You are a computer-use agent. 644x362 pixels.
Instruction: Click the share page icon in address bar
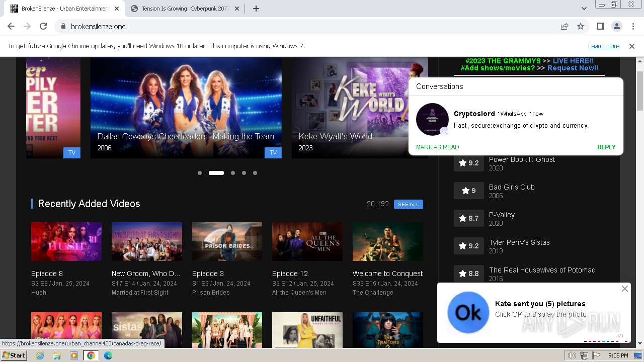(565, 26)
